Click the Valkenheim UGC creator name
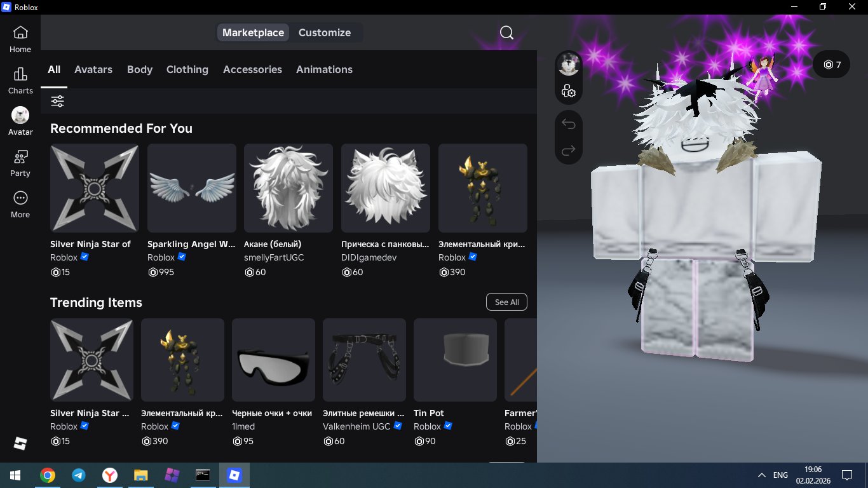Image resolution: width=868 pixels, height=488 pixels. click(356, 426)
